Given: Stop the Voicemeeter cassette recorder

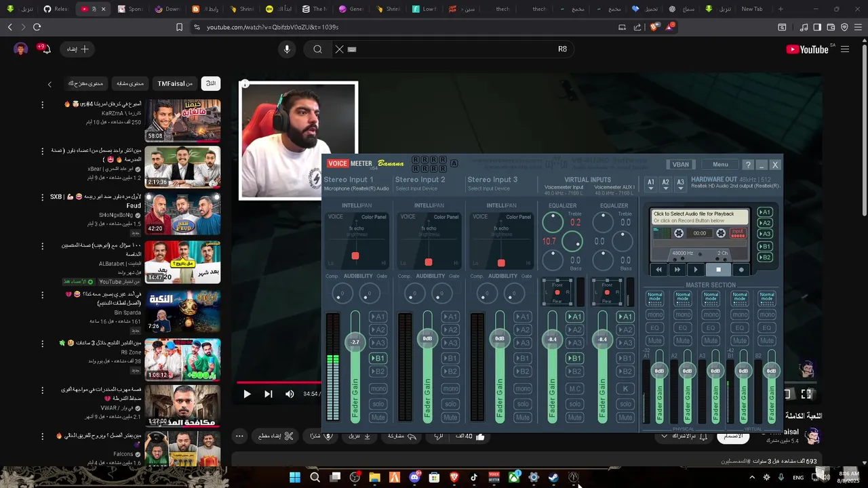Looking at the screenshot, I should click(x=718, y=270).
